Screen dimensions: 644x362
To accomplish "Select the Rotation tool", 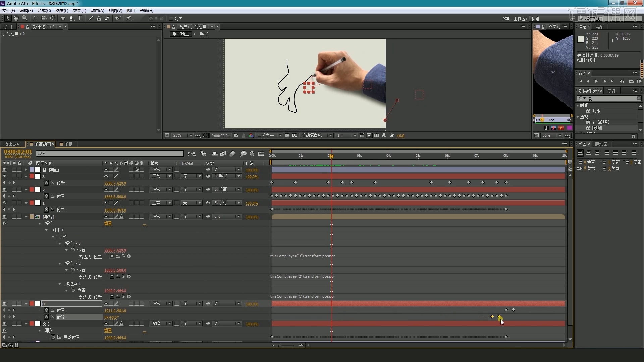I will tap(35, 18).
